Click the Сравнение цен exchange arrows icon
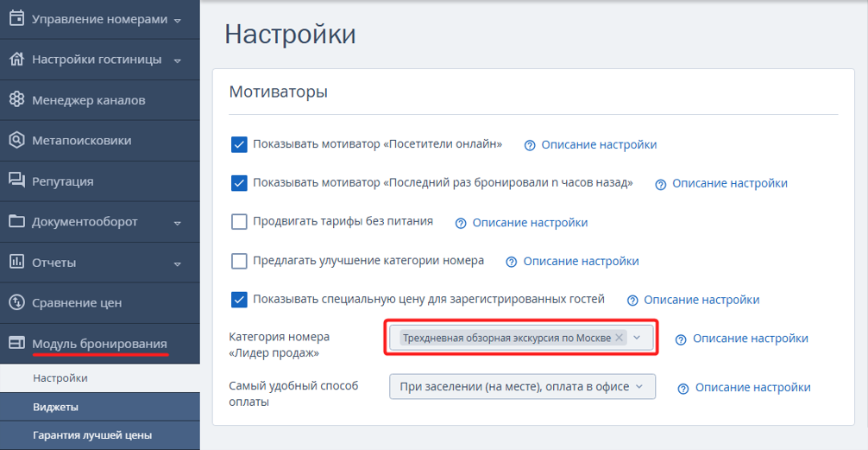 [x=16, y=302]
